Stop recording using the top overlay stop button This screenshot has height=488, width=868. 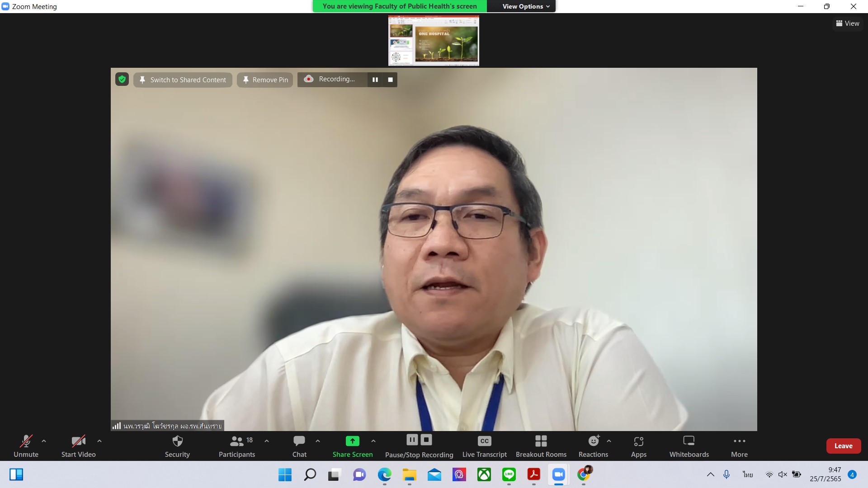tap(390, 80)
